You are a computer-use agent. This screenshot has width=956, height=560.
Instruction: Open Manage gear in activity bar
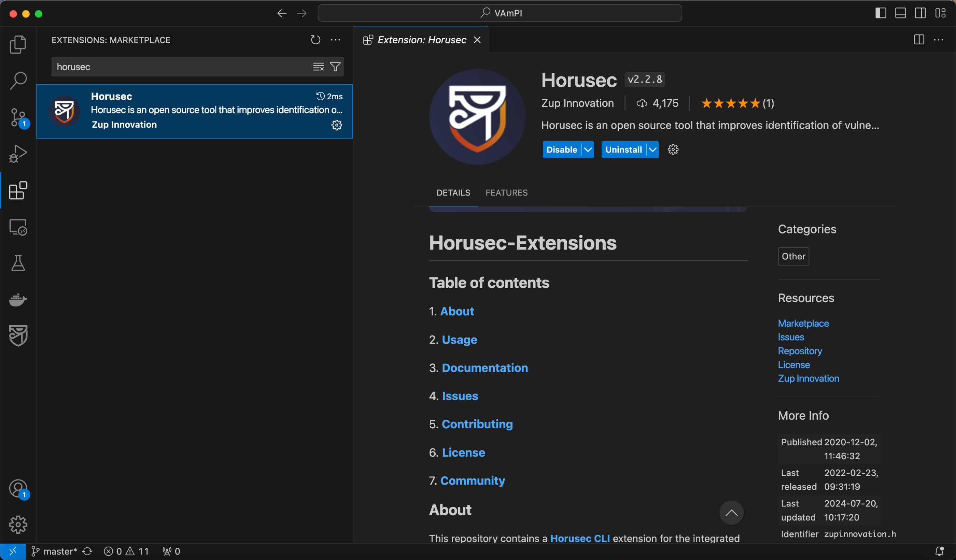18,525
